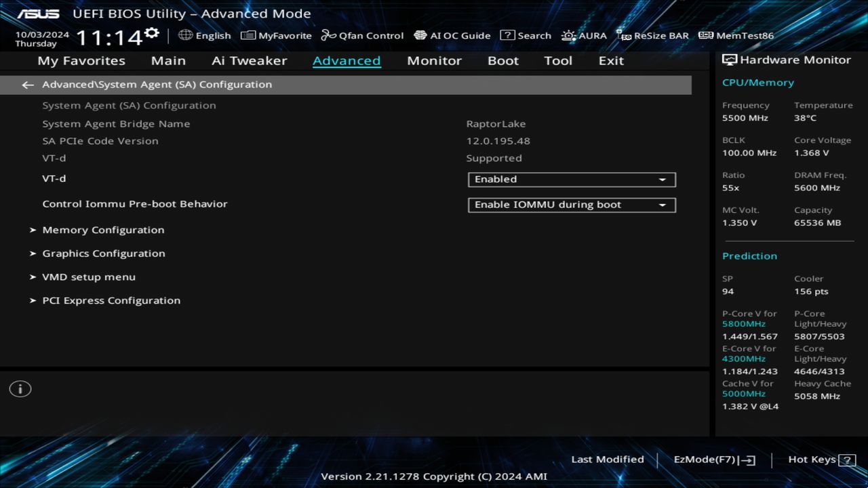Click the info icon near the bottom left
The height and width of the screenshot is (488, 868).
tap(20, 388)
